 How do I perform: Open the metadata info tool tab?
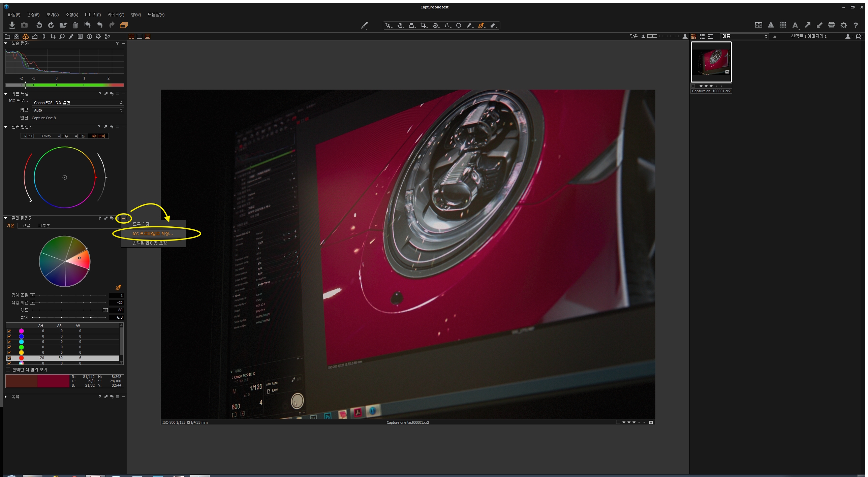[x=89, y=36]
